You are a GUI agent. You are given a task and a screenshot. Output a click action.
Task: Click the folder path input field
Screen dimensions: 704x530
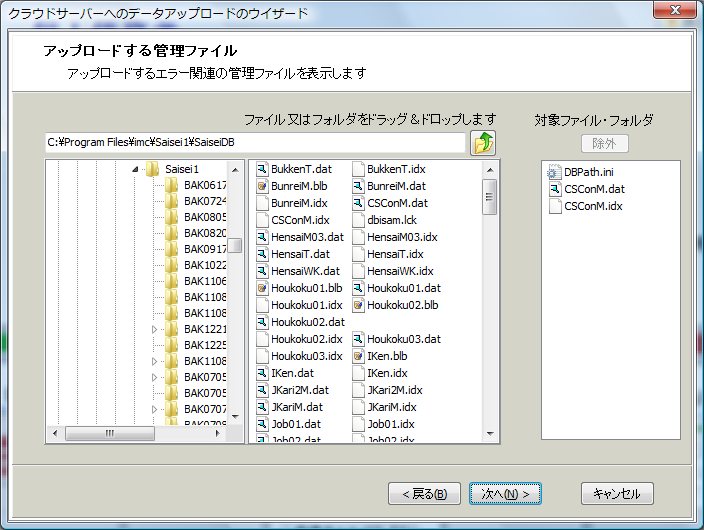255,143
